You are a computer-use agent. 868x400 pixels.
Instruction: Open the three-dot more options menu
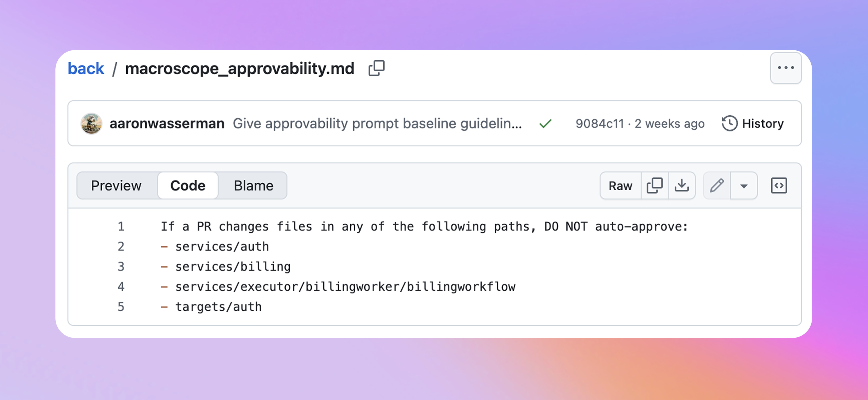785,68
